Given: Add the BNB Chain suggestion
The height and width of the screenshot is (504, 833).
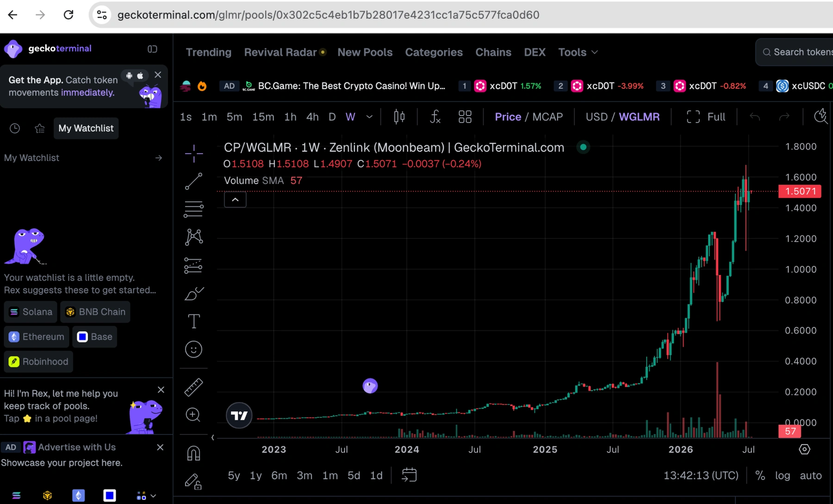Looking at the screenshot, I should [95, 312].
